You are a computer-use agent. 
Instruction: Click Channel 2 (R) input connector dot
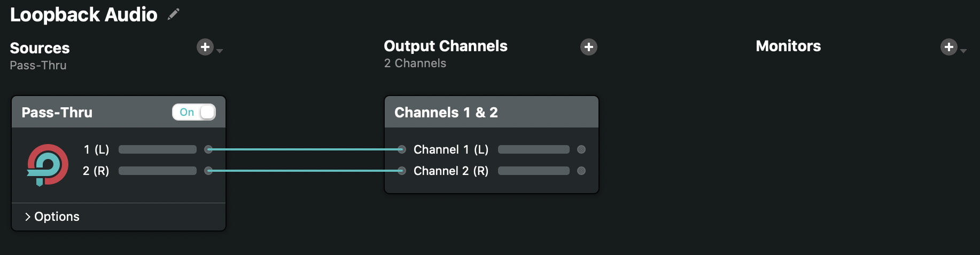[402, 171]
